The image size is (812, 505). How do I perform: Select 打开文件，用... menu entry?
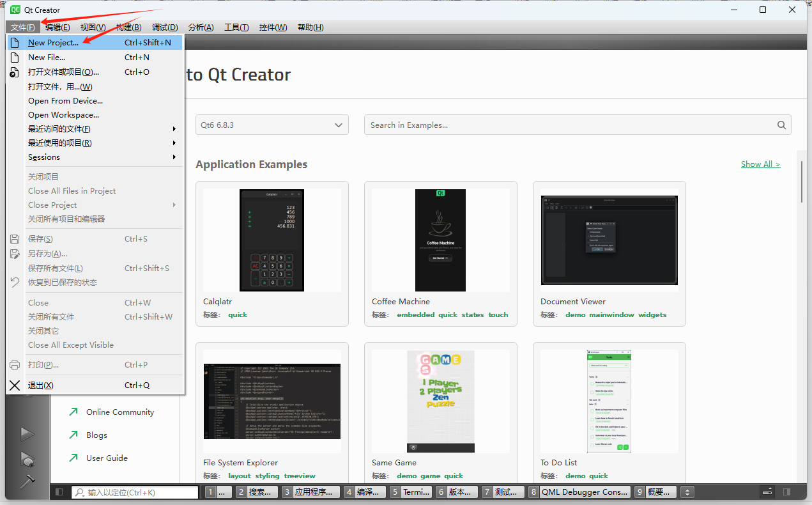click(x=95, y=86)
